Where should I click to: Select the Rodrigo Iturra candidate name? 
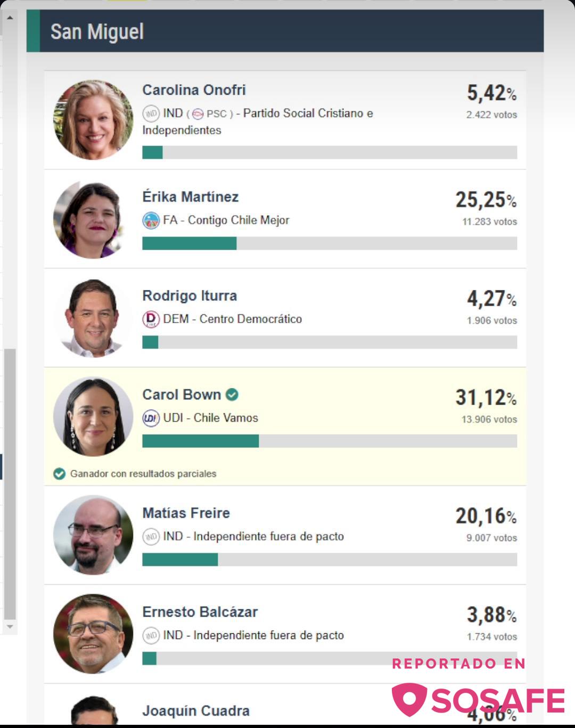tap(190, 296)
